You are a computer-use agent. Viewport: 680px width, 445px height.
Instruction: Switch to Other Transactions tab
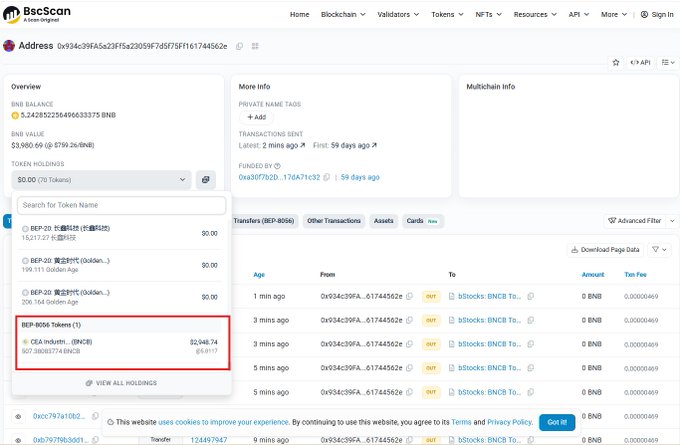(334, 221)
